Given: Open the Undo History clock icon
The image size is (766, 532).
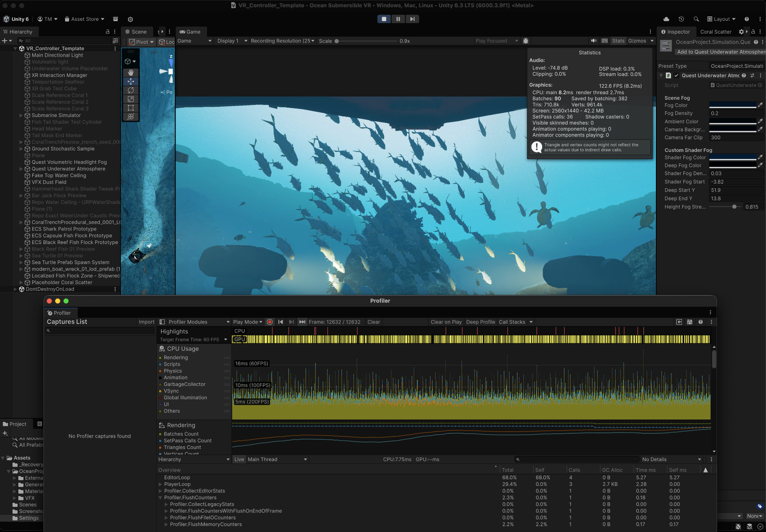Looking at the screenshot, I should pyautogui.click(x=681, y=19).
